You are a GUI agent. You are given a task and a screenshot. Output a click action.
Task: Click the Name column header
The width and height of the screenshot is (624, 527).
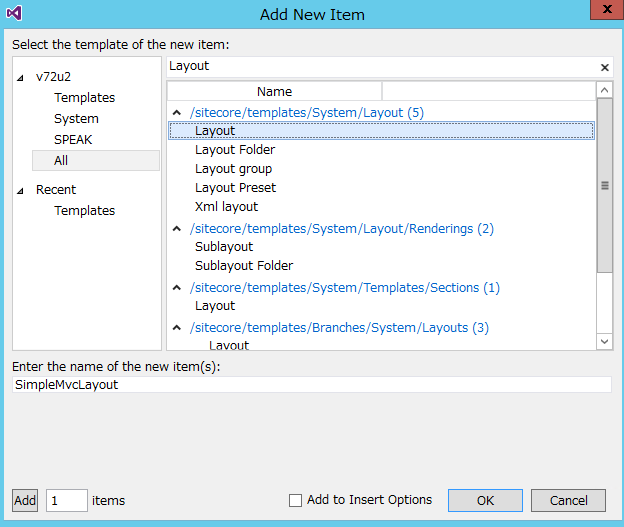click(x=275, y=92)
